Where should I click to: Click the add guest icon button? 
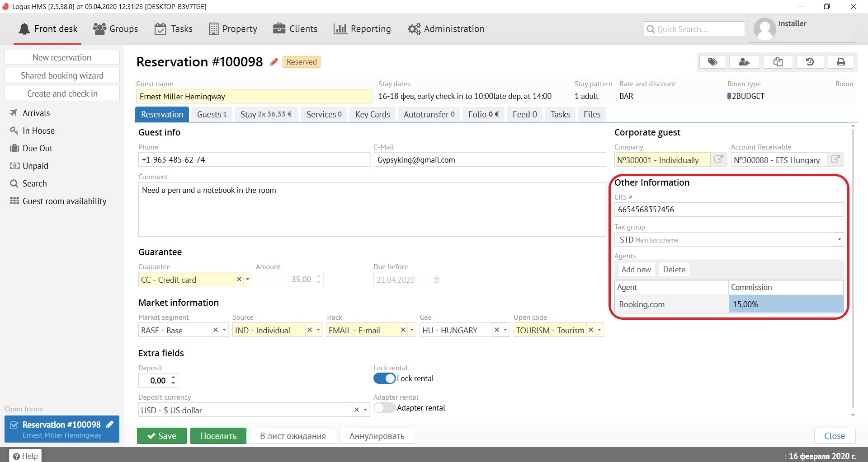[744, 62]
